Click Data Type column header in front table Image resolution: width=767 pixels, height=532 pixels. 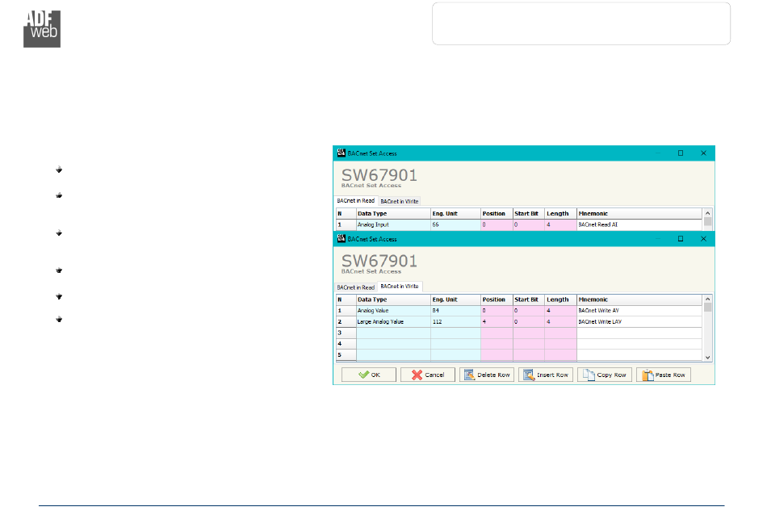point(393,300)
